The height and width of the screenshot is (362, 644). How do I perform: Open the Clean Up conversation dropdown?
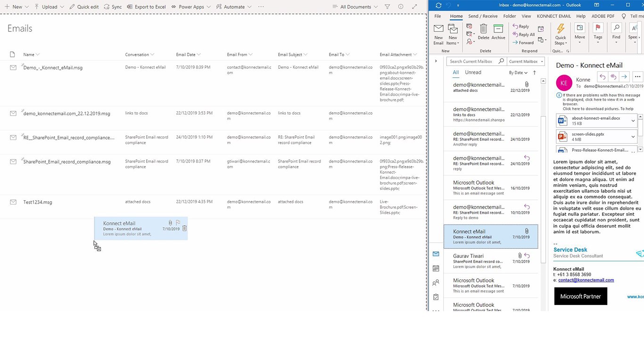click(470, 34)
